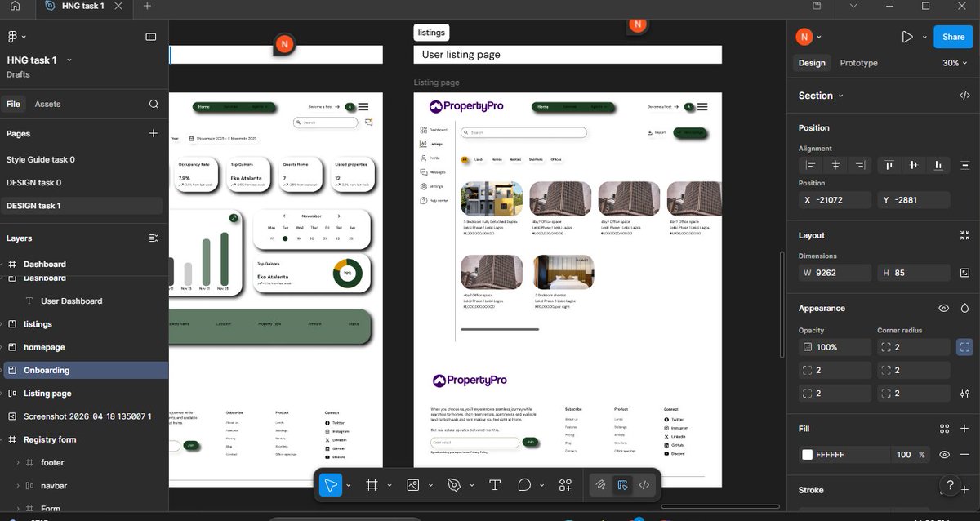Go to the Home tab icon

tap(15, 6)
